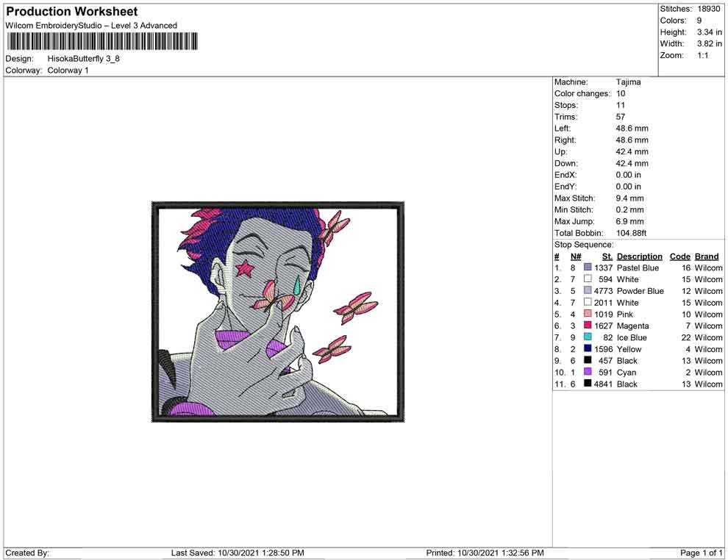
Task: Click the White 2011 color swatch
Action: 588,302
